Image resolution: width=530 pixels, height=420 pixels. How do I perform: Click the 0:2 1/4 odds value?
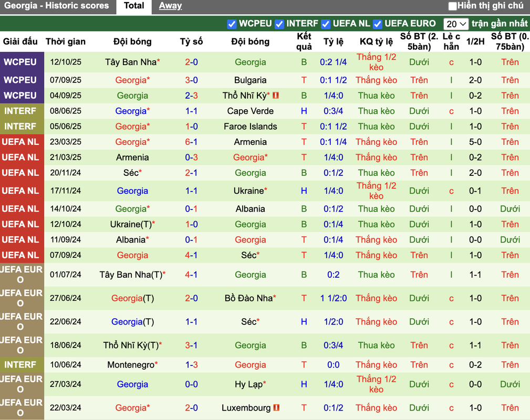(333, 62)
